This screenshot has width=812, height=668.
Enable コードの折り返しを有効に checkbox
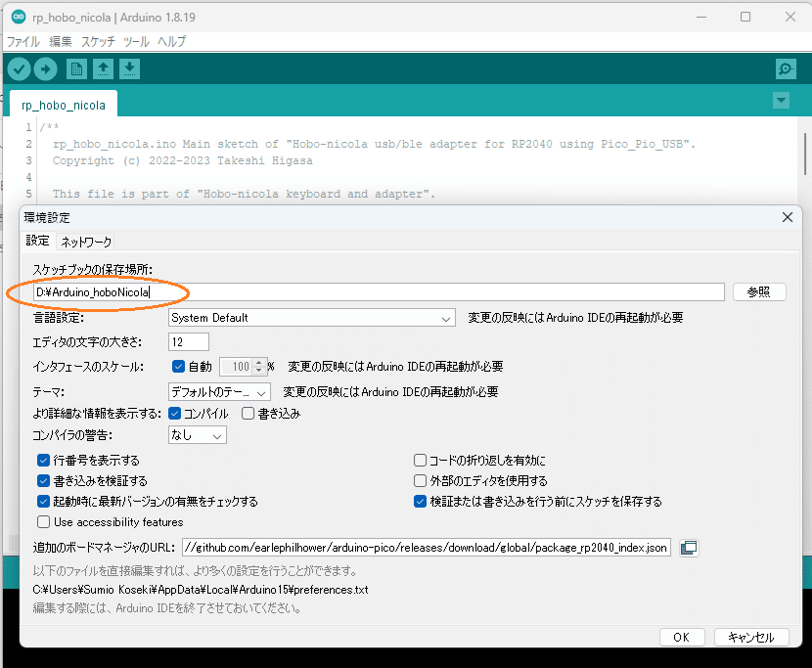tap(420, 461)
